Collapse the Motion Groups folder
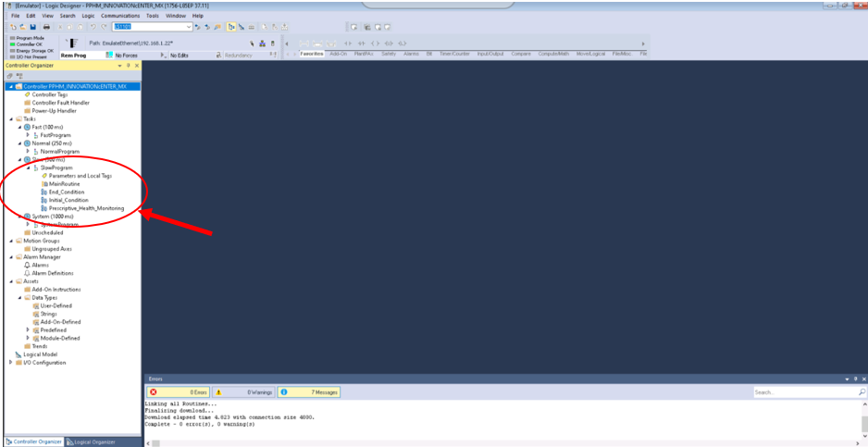868x447 pixels. coord(11,241)
